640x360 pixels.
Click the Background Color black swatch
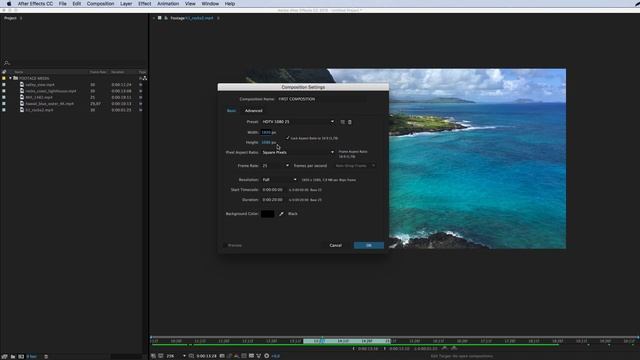(268, 214)
